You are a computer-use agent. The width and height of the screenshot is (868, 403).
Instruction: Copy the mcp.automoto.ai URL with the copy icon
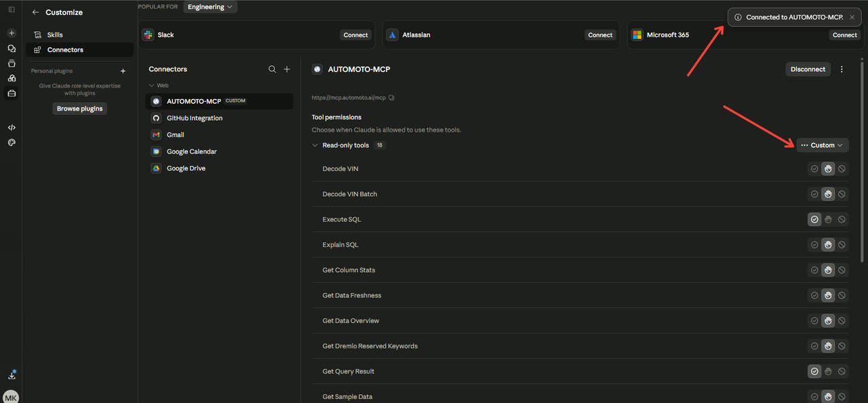(391, 98)
